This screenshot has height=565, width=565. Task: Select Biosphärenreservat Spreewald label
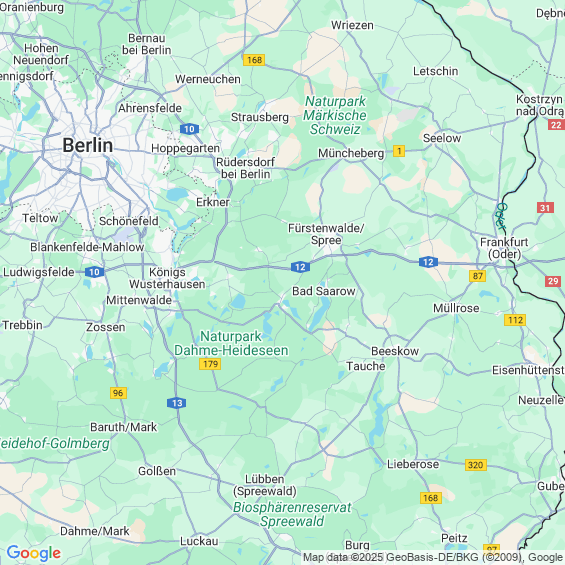tap(292, 514)
